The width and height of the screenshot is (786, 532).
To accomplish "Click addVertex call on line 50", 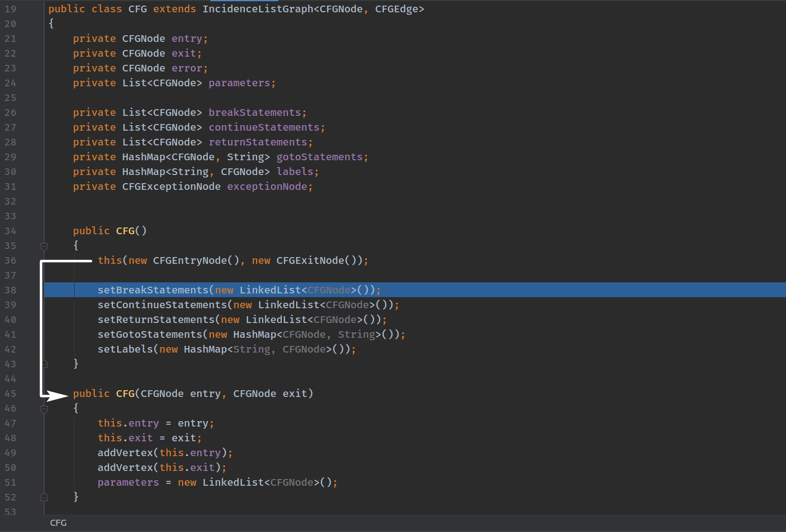I will [125, 468].
